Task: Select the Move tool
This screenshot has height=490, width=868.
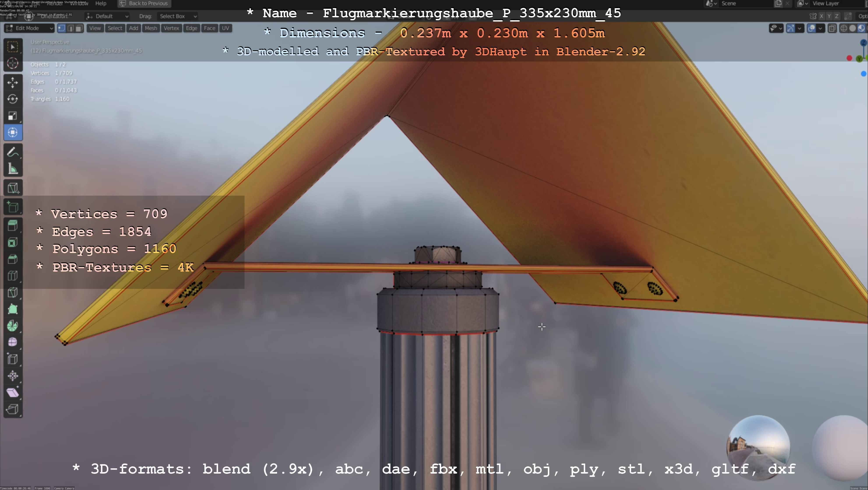Action: tap(13, 83)
